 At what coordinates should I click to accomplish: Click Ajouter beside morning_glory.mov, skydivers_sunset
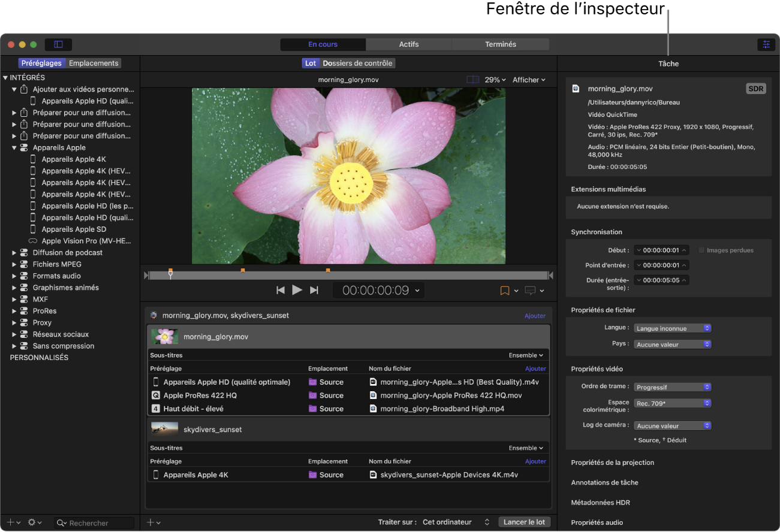tap(535, 316)
